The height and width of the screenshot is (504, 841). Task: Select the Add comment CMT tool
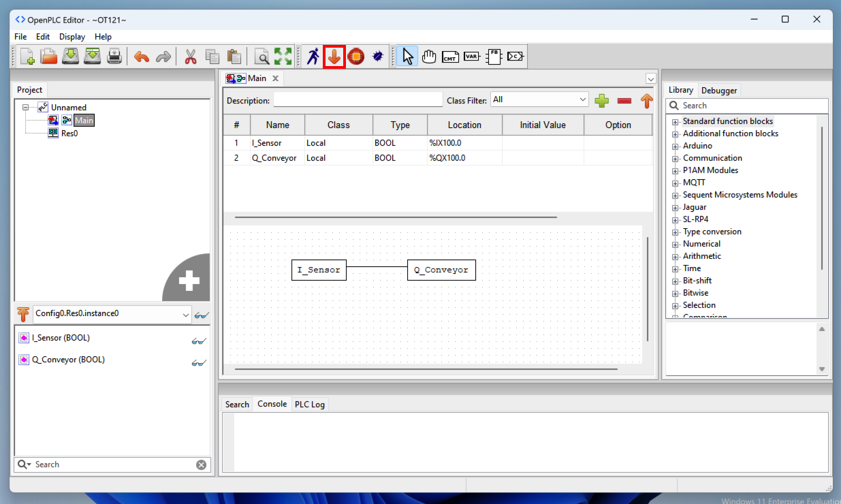pyautogui.click(x=450, y=57)
